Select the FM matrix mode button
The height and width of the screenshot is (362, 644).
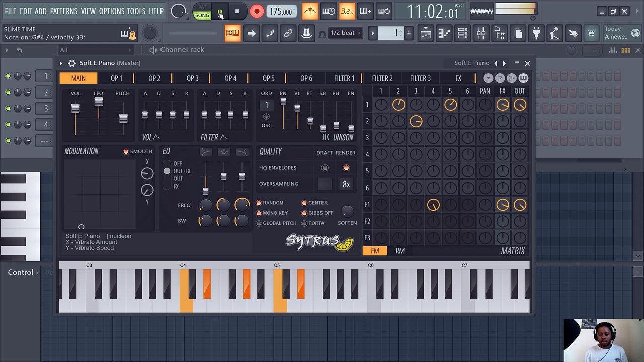375,251
